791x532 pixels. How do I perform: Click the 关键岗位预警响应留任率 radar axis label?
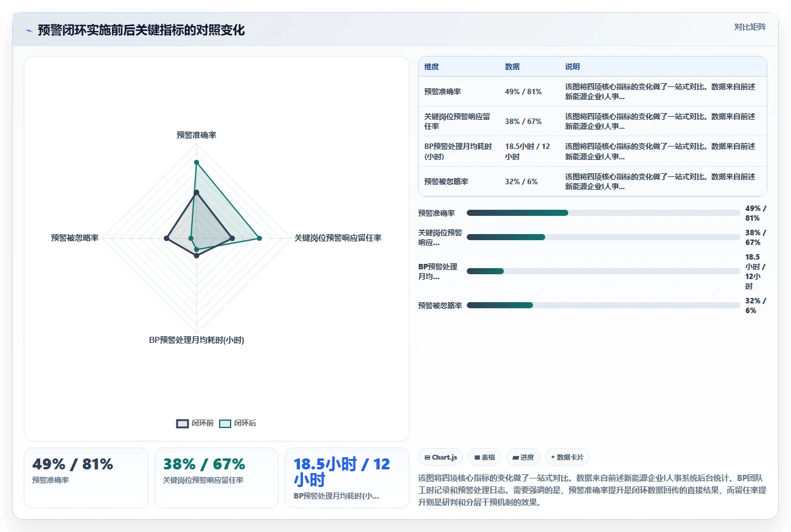coord(338,238)
